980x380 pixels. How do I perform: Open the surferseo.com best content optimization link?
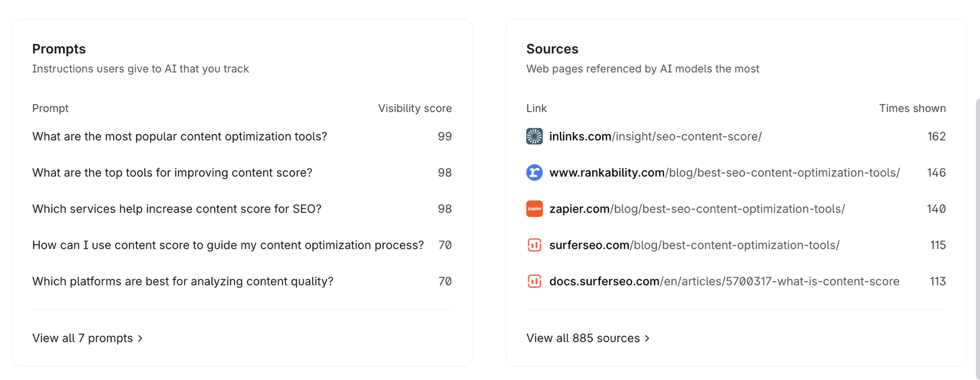point(694,245)
